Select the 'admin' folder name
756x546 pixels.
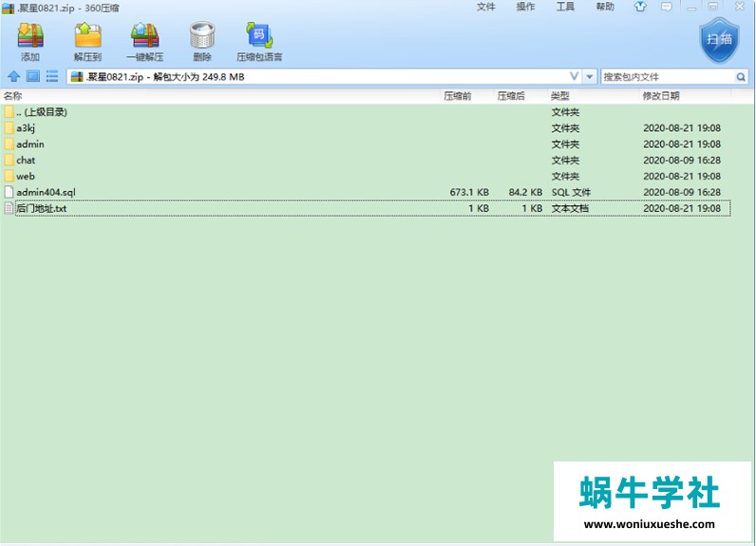(x=29, y=144)
